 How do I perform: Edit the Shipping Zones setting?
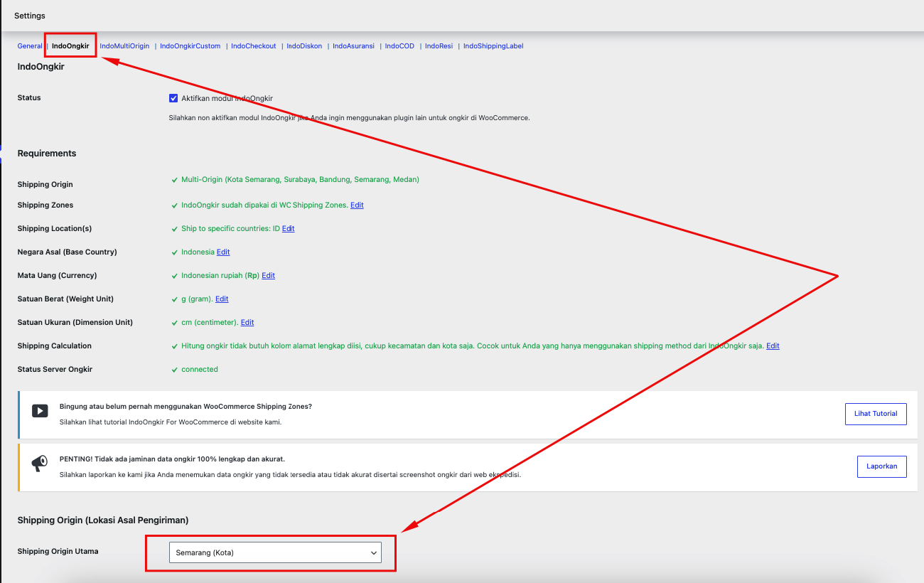pyautogui.click(x=357, y=205)
